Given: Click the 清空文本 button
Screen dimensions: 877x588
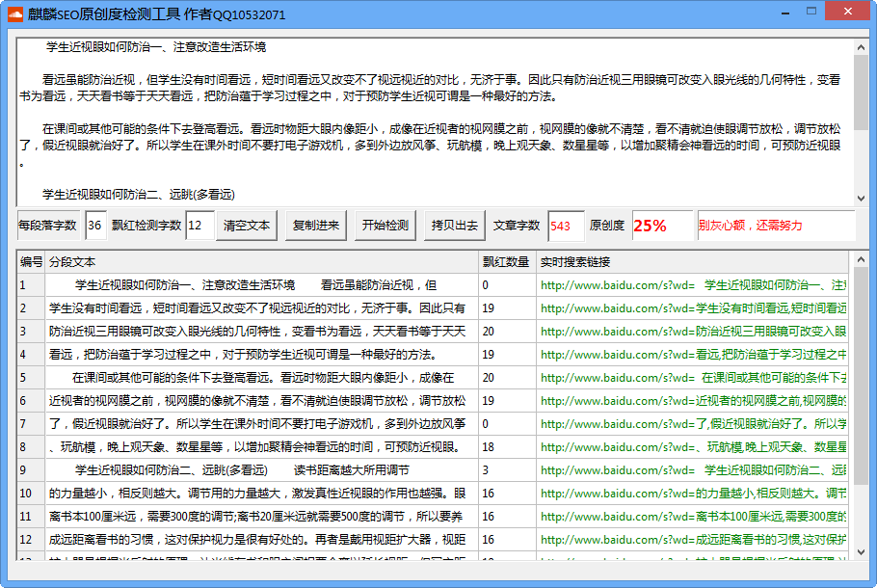Looking at the screenshot, I should tap(247, 226).
